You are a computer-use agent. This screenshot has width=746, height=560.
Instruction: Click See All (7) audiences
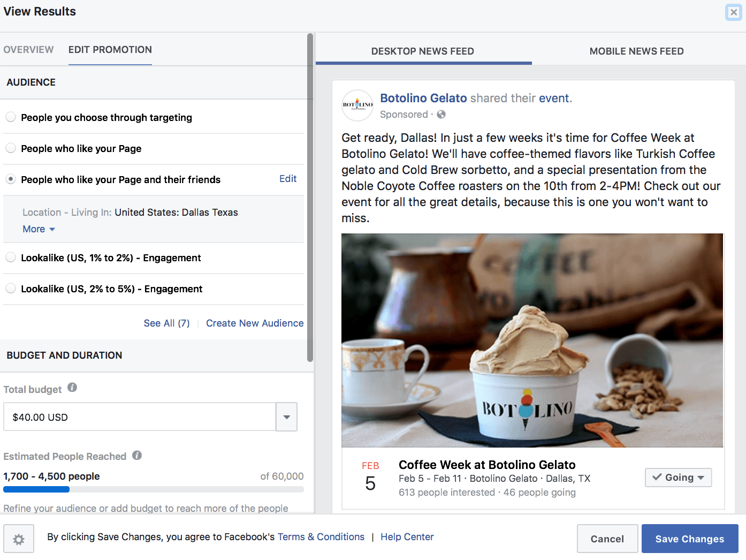167,323
